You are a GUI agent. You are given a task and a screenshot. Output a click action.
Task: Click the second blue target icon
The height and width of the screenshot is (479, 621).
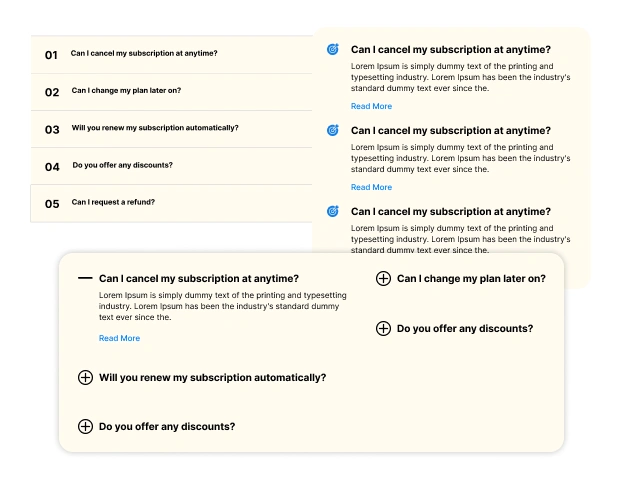pyautogui.click(x=333, y=130)
